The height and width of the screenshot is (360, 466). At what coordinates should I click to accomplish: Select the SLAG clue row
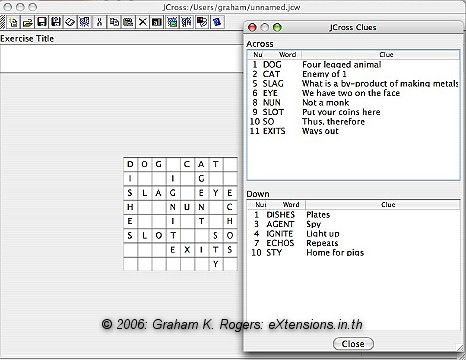tap(353, 83)
